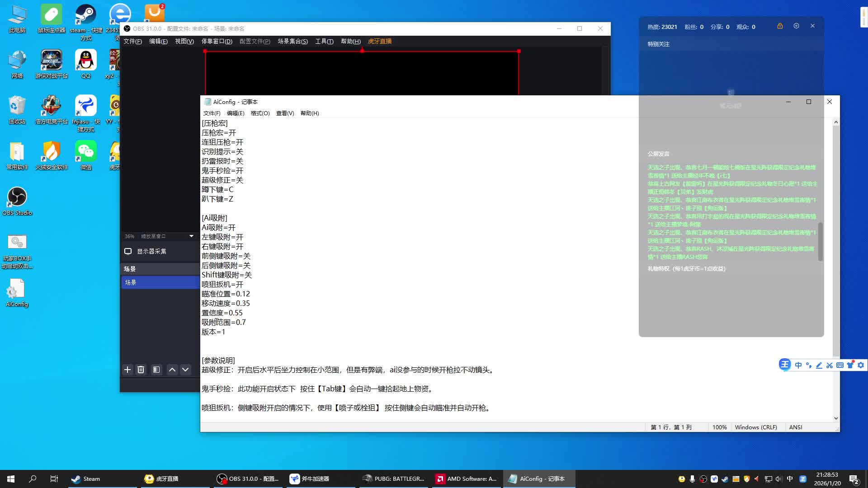Click the Huya chat scrollbar thumb
Viewport: 868px width, 488px height.
[x=821, y=242]
